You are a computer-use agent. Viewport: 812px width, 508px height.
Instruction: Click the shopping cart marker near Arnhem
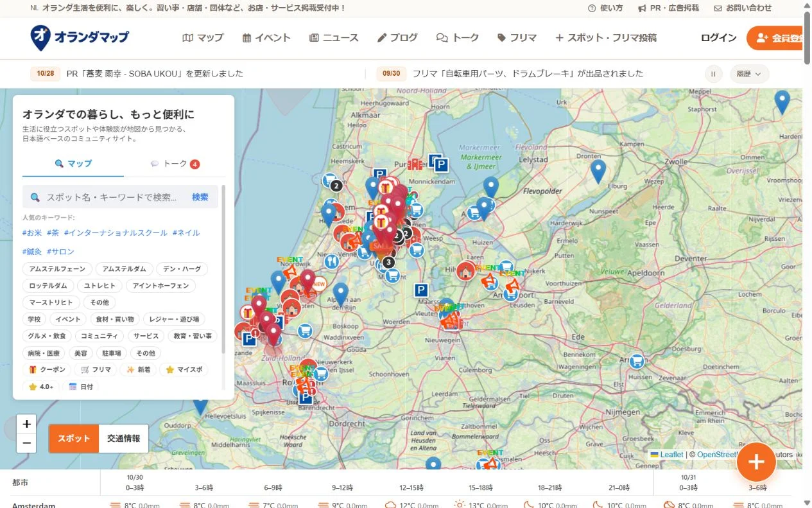pyautogui.click(x=636, y=361)
